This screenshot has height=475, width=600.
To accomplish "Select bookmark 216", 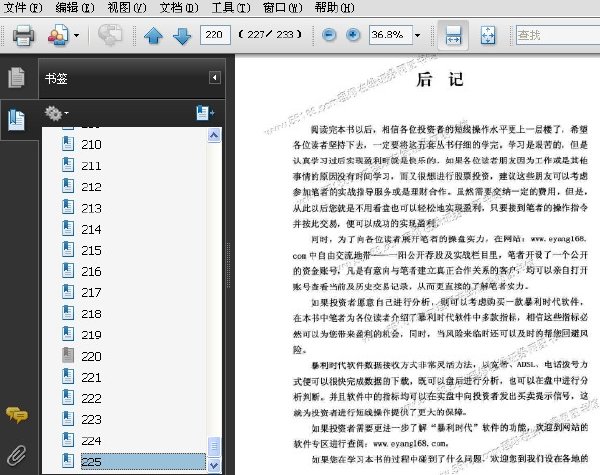I will tap(91, 271).
